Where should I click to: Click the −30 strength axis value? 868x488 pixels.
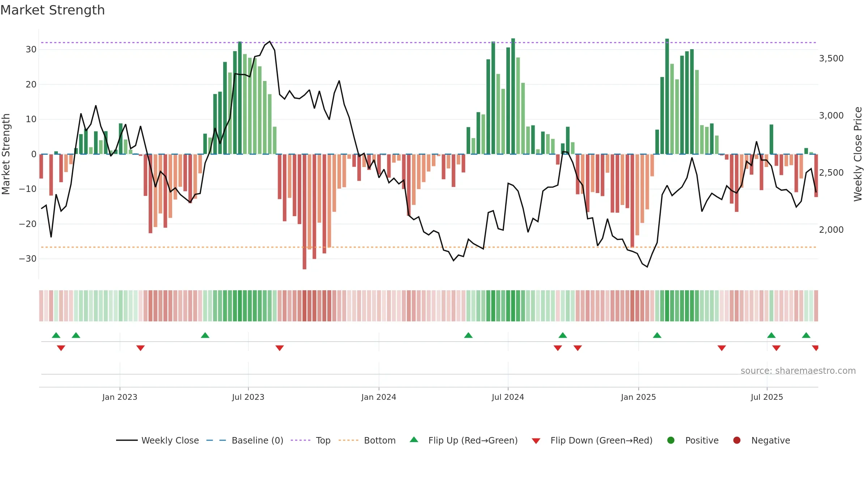pyautogui.click(x=28, y=259)
